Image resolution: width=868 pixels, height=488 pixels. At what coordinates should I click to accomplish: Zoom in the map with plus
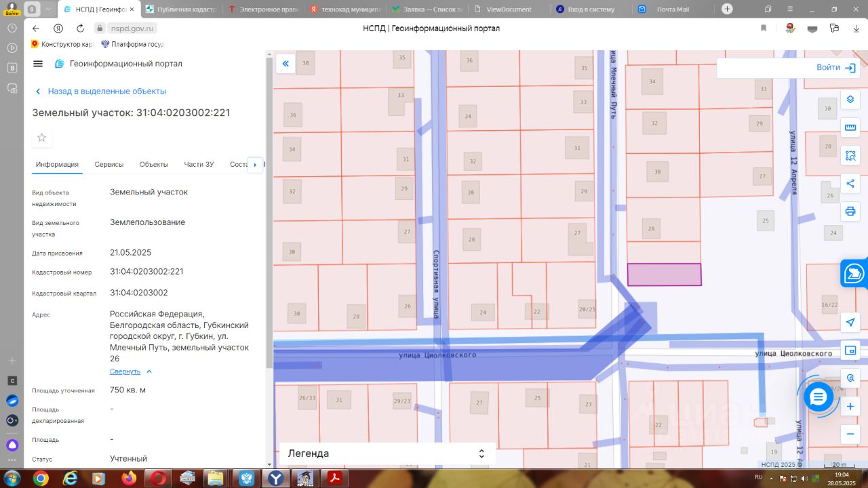[850, 406]
